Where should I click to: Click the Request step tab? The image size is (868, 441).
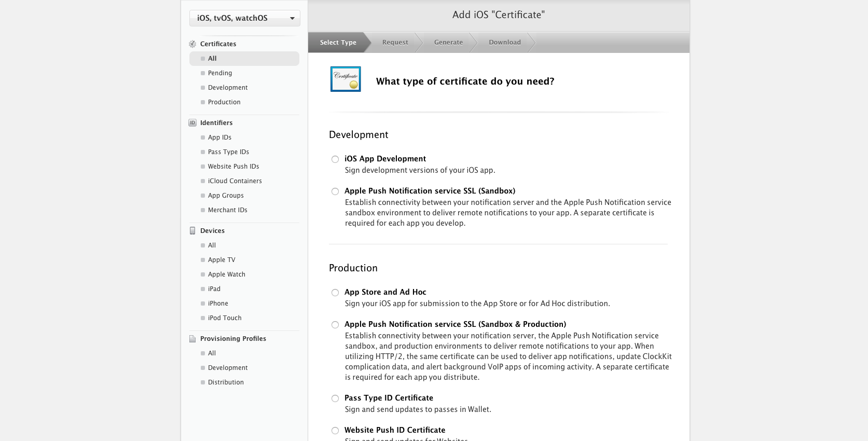tap(395, 43)
